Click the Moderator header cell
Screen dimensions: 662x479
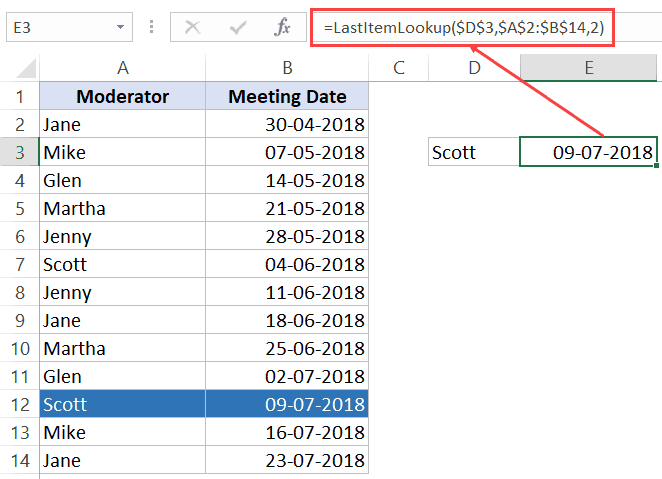[122, 96]
